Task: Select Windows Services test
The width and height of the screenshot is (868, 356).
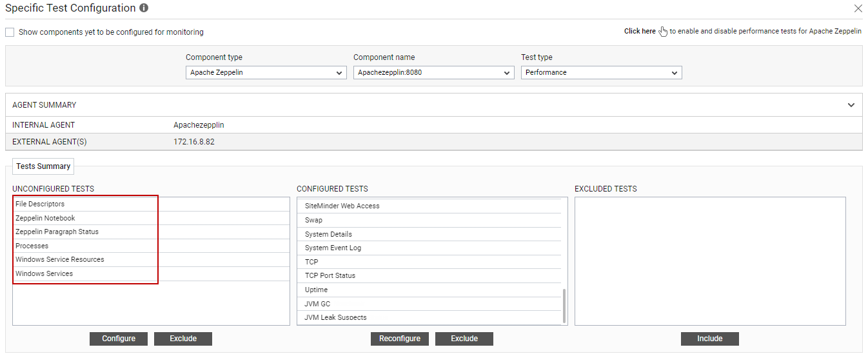Action: (151, 273)
